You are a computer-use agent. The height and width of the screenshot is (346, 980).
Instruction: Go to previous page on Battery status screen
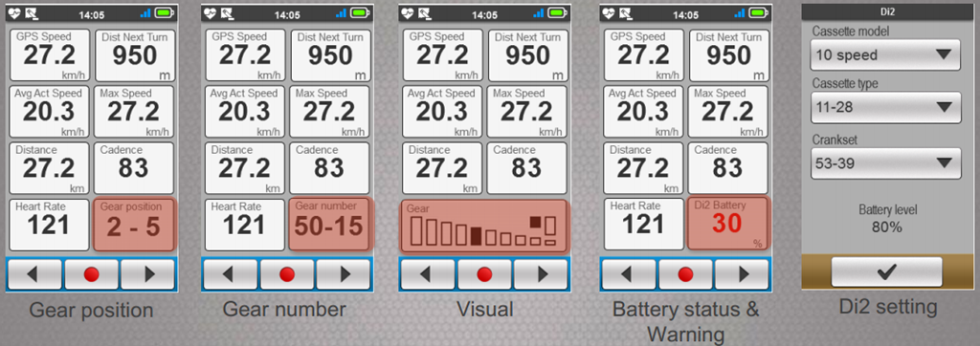click(628, 274)
